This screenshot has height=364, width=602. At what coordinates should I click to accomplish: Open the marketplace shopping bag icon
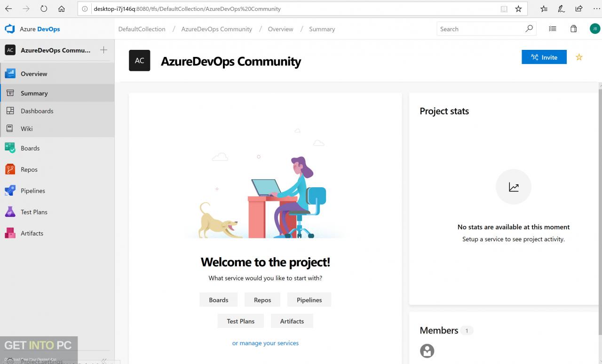coord(574,29)
